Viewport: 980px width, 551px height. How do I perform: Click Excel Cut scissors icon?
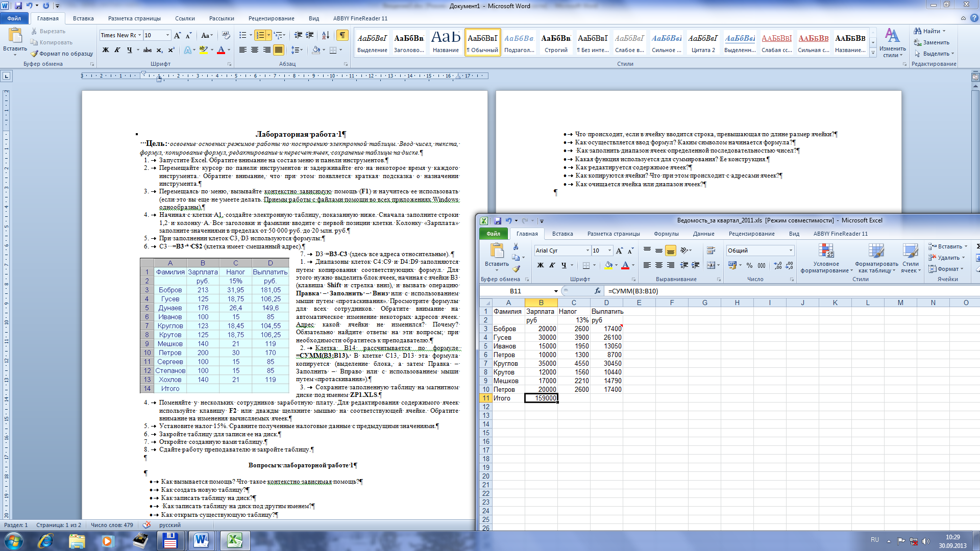516,247
